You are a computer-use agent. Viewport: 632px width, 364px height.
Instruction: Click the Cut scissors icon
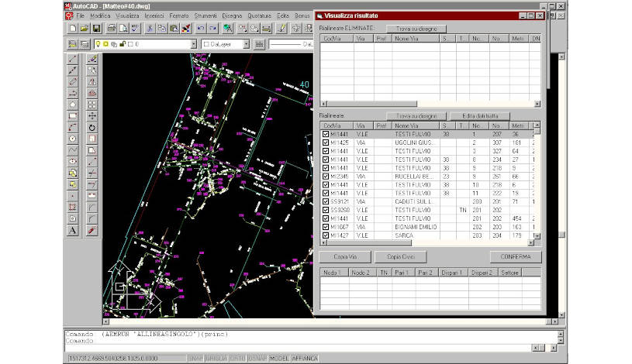point(149,29)
